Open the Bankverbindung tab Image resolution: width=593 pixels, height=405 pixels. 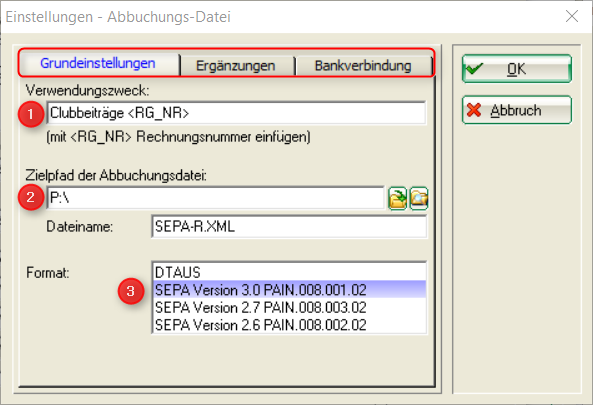click(x=363, y=66)
